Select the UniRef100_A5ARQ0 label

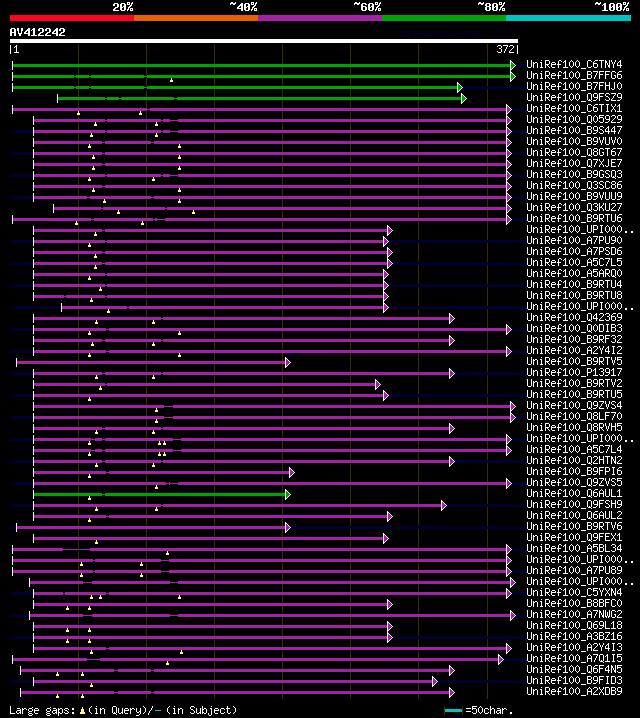574,273
